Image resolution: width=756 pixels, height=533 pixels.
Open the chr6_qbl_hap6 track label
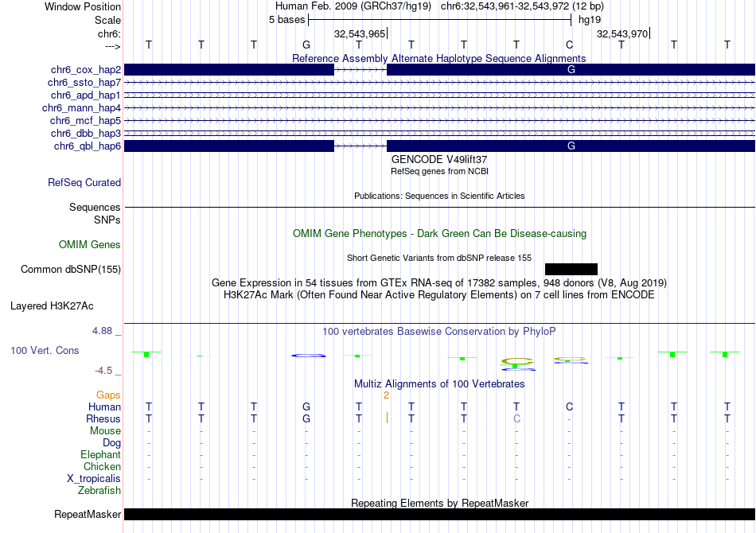[x=88, y=146]
